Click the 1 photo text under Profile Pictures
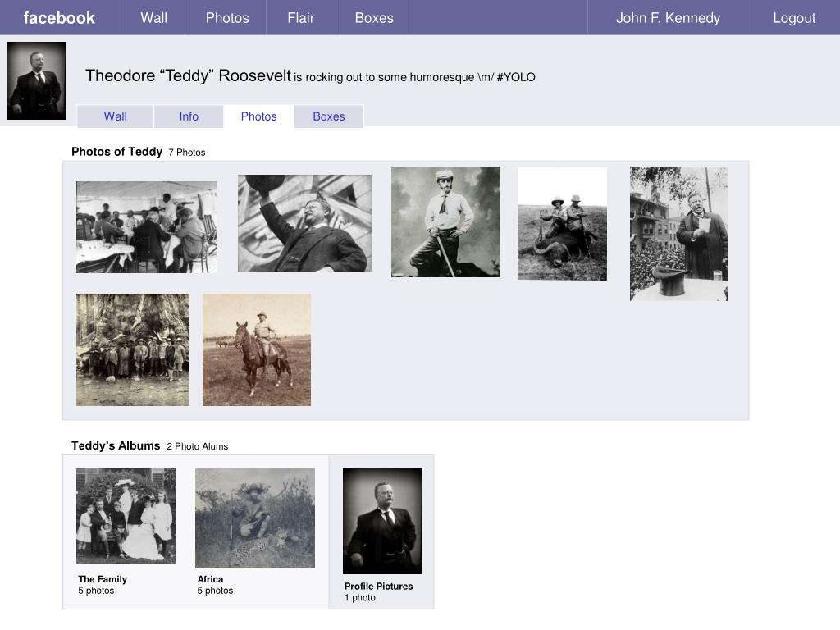Viewport: 840px width, 630px height. click(x=360, y=597)
